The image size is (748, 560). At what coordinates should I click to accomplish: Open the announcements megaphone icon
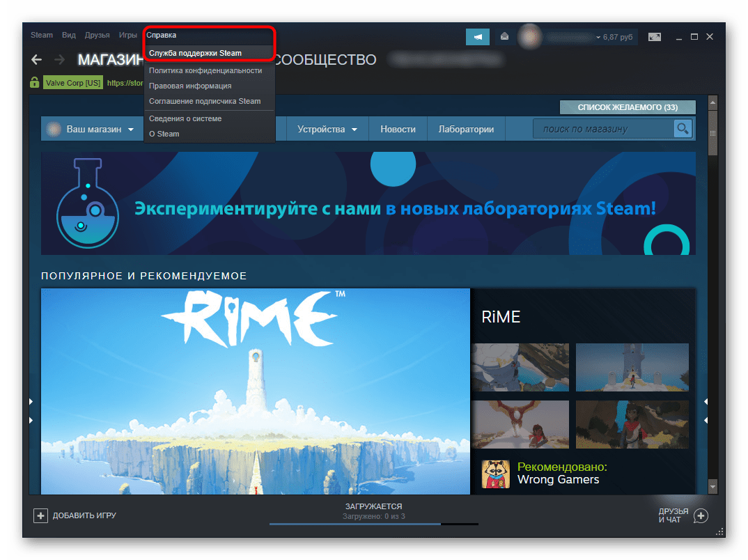click(478, 36)
